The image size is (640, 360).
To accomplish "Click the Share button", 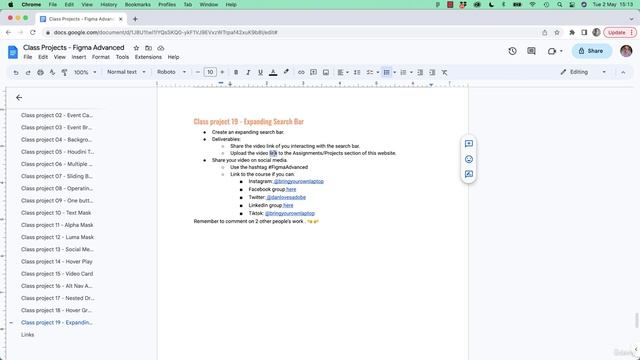I will pyautogui.click(x=591, y=51).
